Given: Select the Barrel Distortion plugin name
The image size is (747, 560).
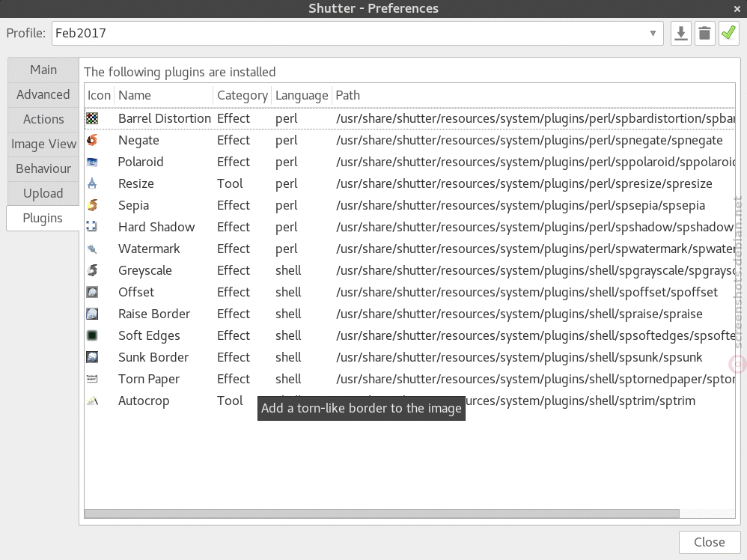Looking at the screenshot, I should (x=165, y=118).
